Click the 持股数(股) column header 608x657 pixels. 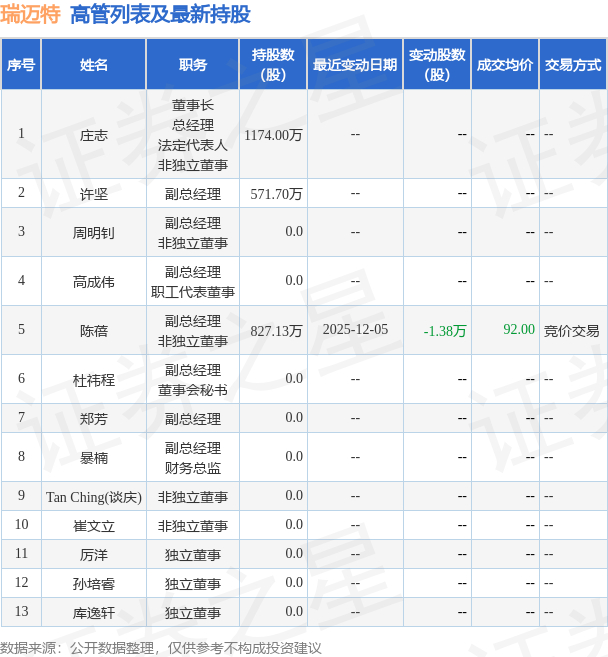pos(273,65)
